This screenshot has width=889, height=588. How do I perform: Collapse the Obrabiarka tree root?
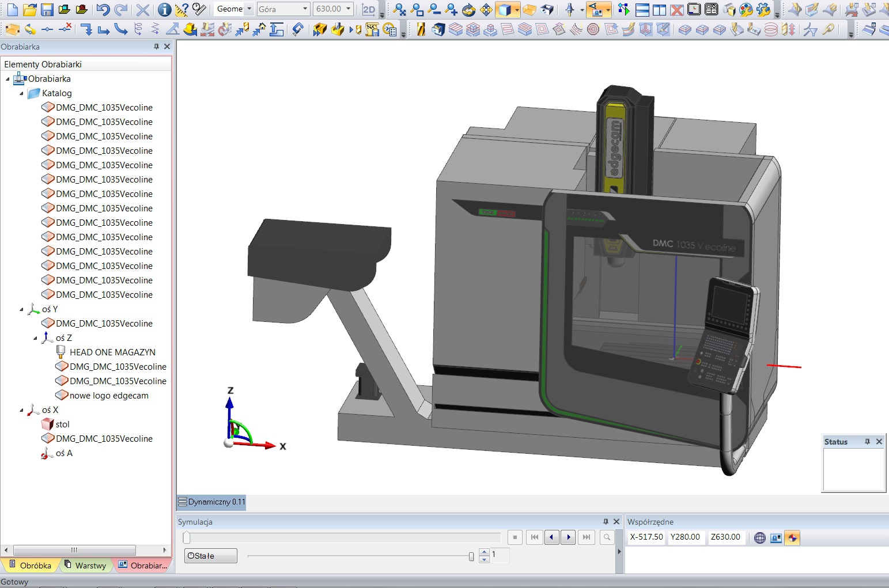(7, 79)
